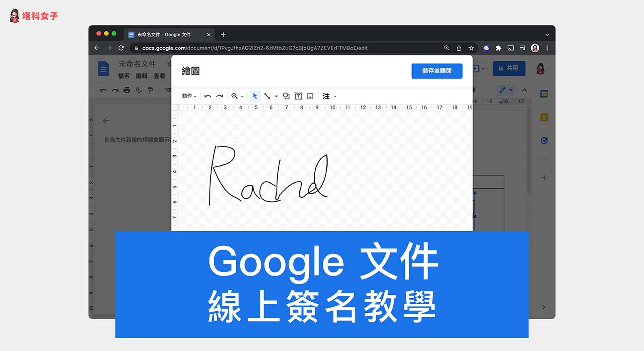Open the 注 input tools dropdown
The height and width of the screenshot is (351, 644).
click(328, 96)
